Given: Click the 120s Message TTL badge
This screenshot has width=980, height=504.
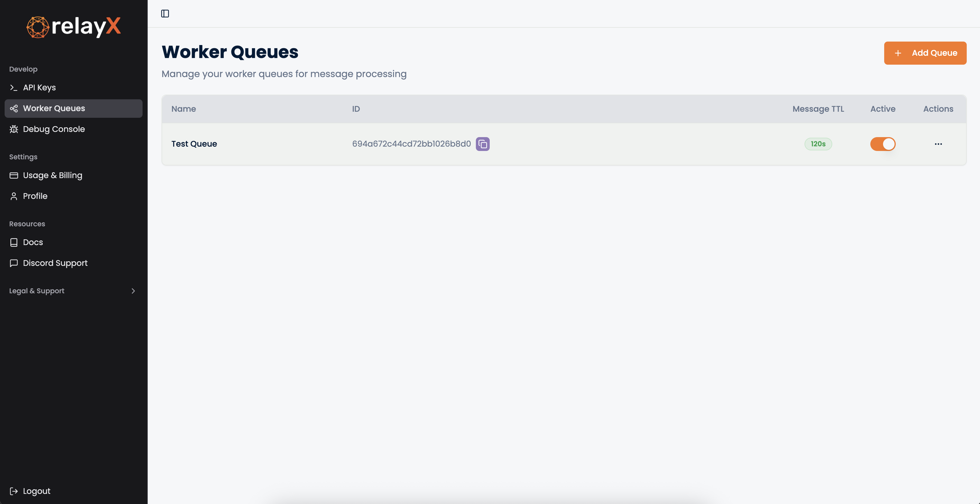Looking at the screenshot, I should (818, 144).
